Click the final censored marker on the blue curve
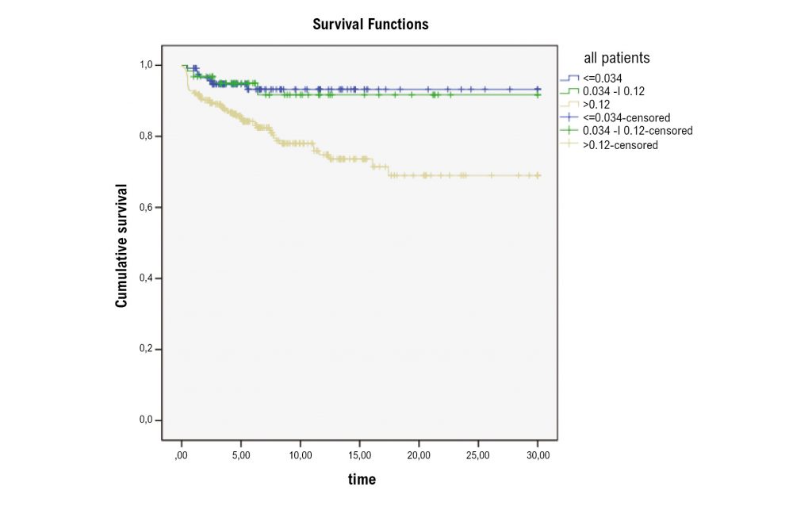 (x=538, y=89)
